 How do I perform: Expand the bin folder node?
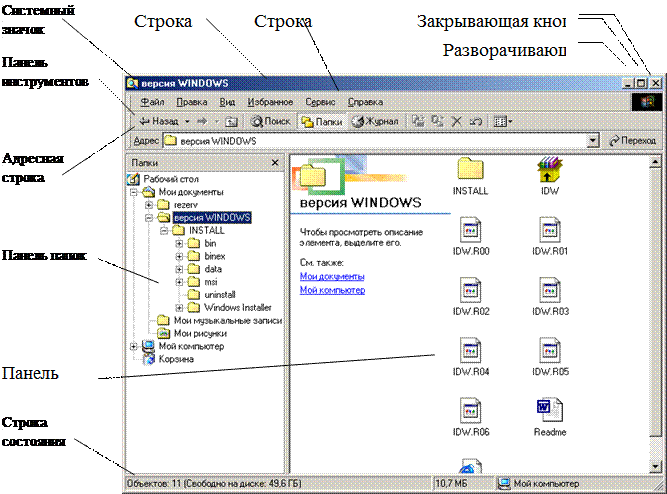click(x=179, y=243)
